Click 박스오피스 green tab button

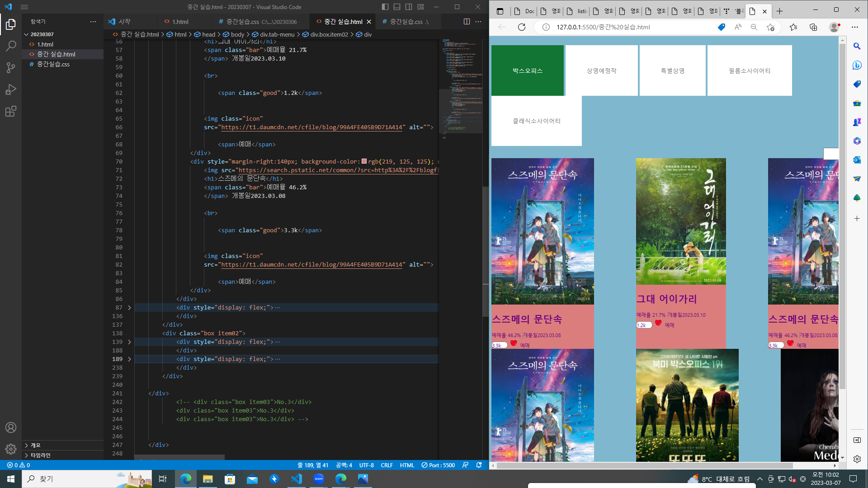coord(527,70)
